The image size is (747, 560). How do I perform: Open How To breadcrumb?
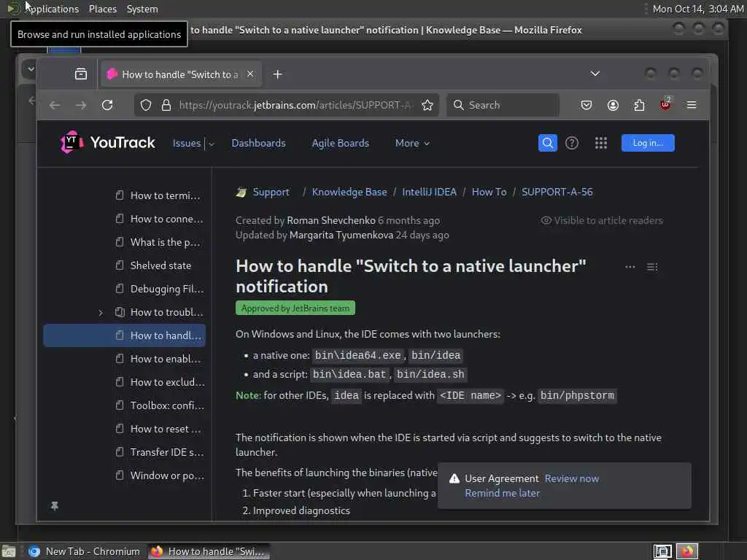pyautogui.click(x=489, y=192)
